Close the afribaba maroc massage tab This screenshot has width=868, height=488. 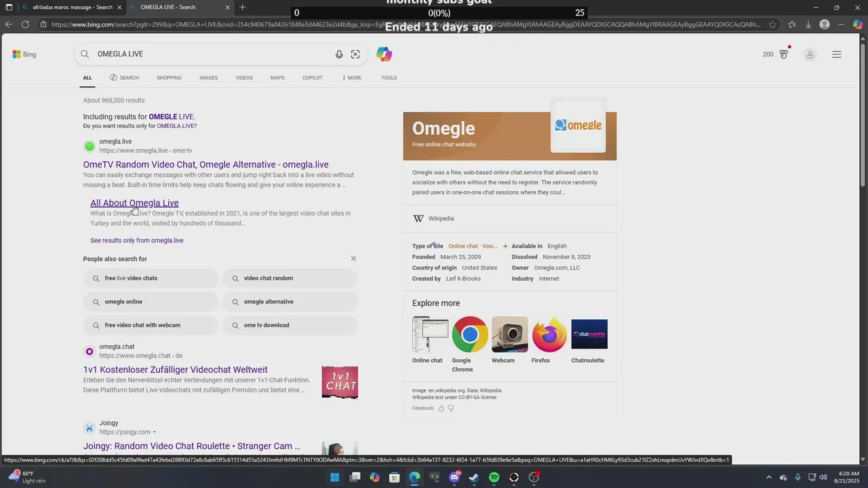119,7
